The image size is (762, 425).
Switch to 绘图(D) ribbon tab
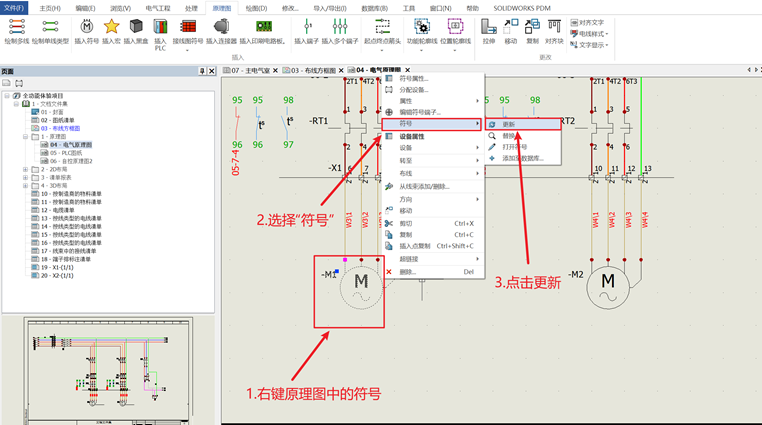click(x=256, y=8)
